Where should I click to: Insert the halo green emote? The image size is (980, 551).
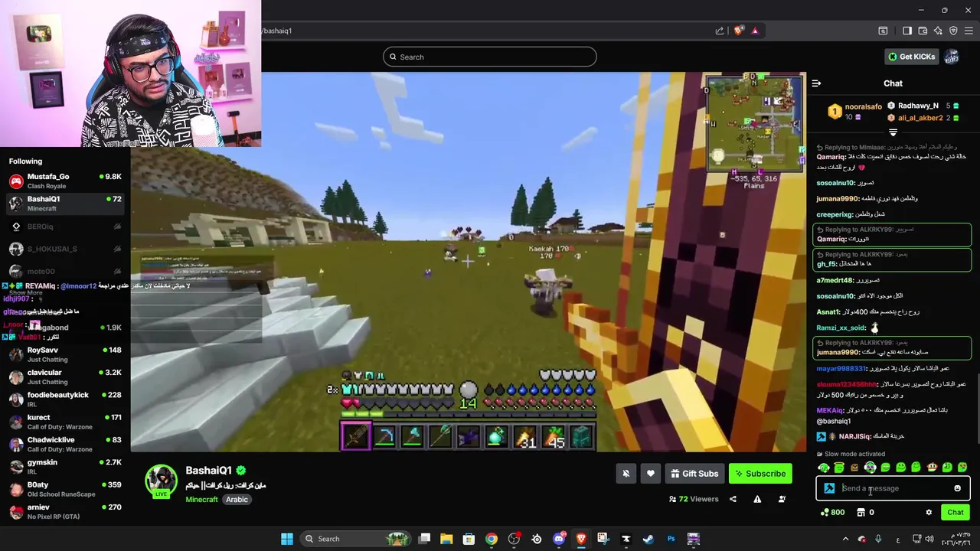(x=839, y=468)
